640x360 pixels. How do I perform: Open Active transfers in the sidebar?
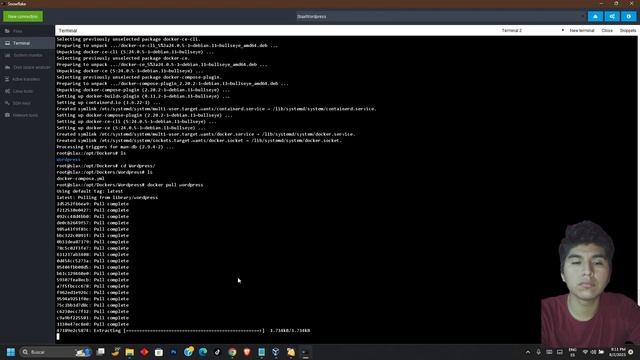pos(27,79)
